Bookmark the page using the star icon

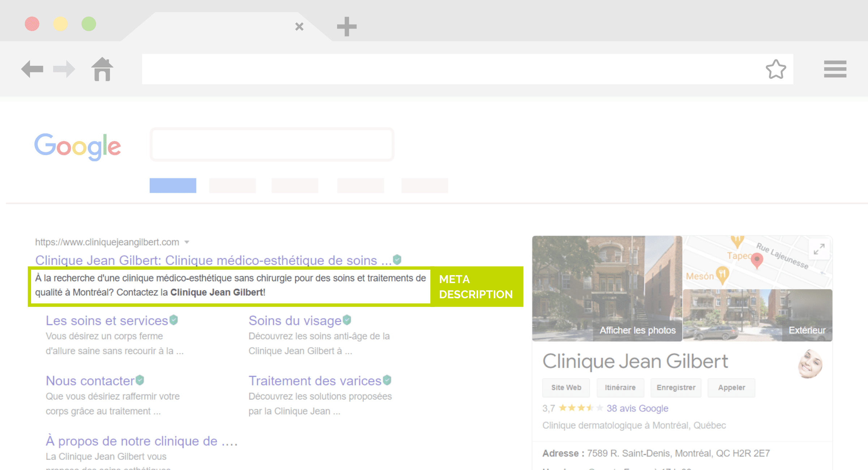coord(776,69)
